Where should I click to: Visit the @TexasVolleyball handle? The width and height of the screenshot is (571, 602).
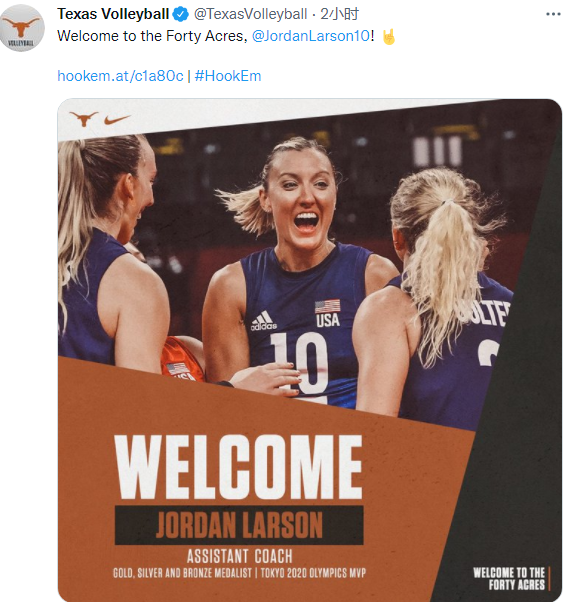(x=250, y=14)
